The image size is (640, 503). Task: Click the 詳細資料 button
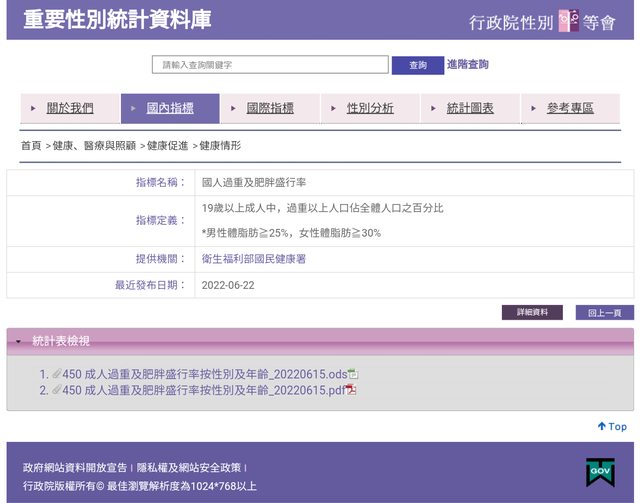532,313
